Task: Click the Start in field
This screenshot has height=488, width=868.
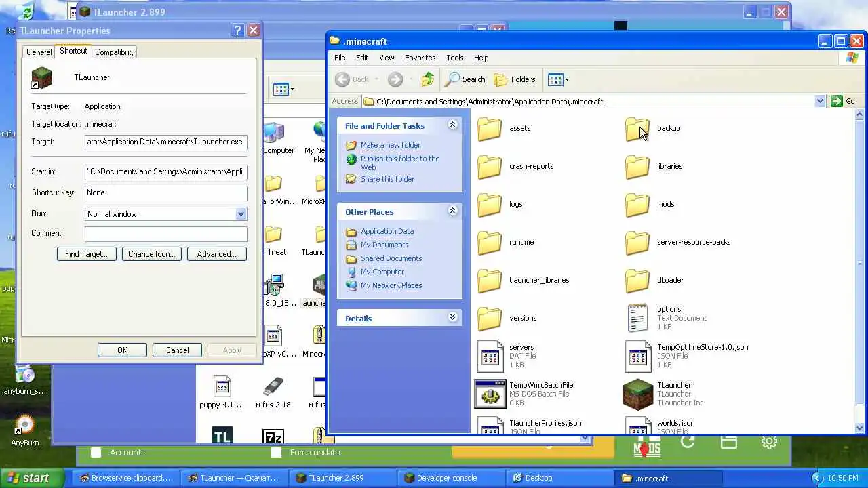Action: pos(166,171)
